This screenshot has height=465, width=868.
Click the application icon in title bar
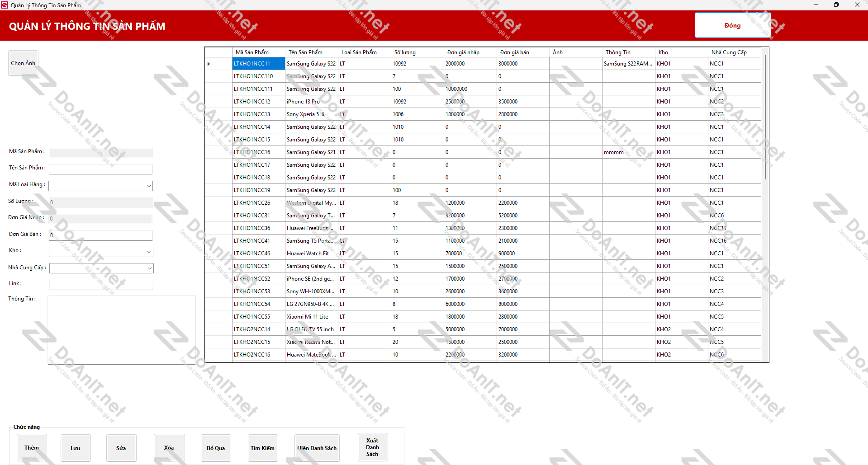tap(5, 5)
